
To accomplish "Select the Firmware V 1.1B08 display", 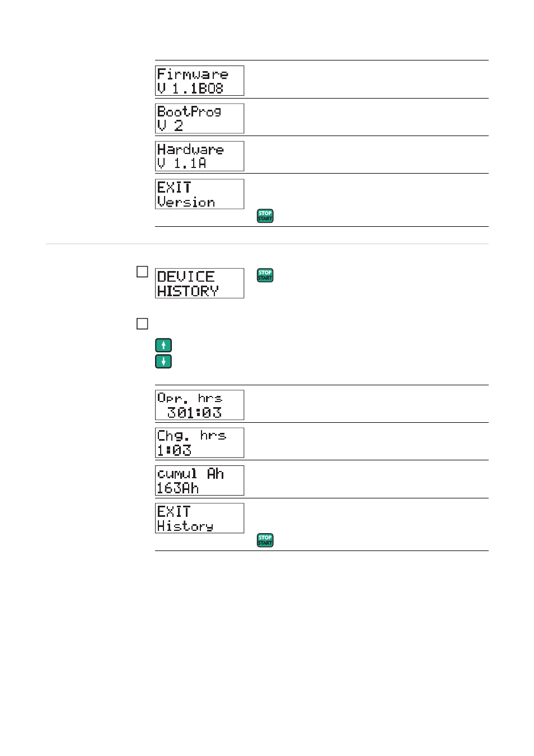I will coord(199,81).
